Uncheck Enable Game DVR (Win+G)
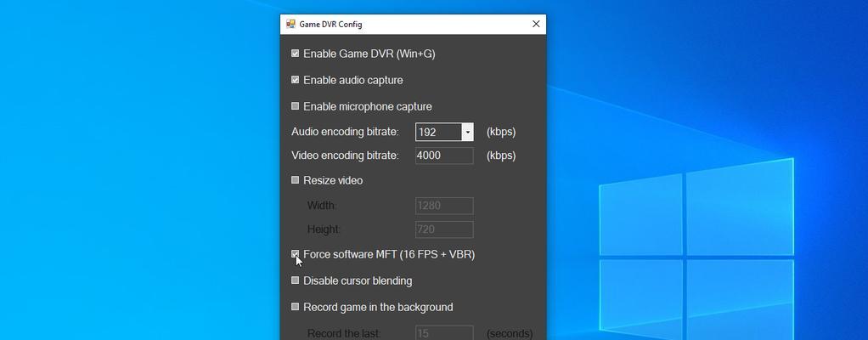The image size is (868, 340). 295,54
